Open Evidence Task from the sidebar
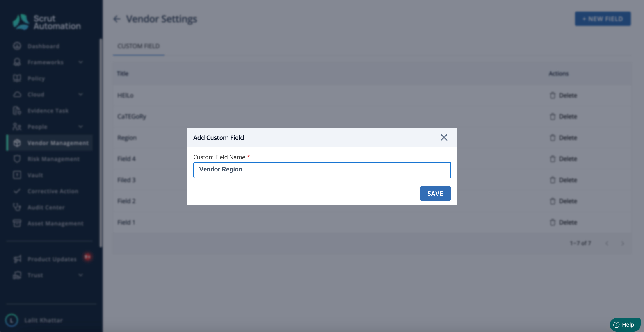Screen dimensions: 644x332 pyautogui.click(x=48, y=111)
